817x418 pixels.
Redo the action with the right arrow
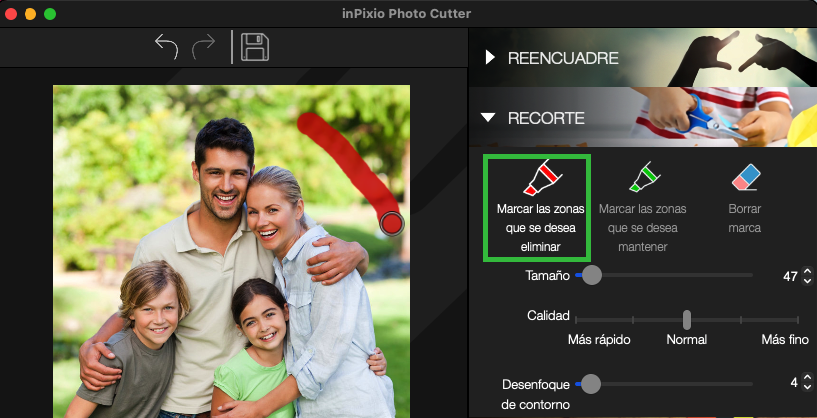(x=203, y=47)
